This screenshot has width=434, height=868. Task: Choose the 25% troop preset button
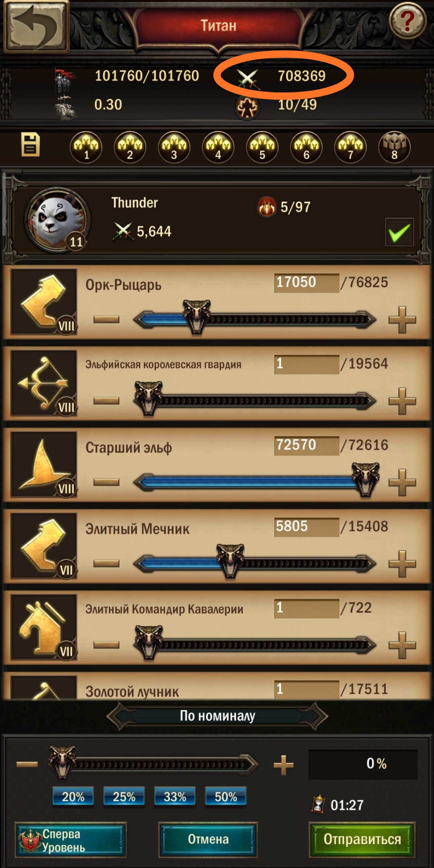tap(124, 796)
